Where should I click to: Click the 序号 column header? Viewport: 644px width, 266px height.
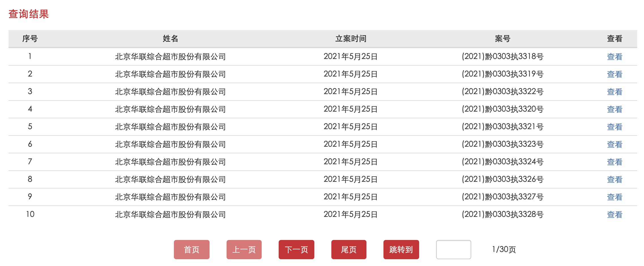30,39
